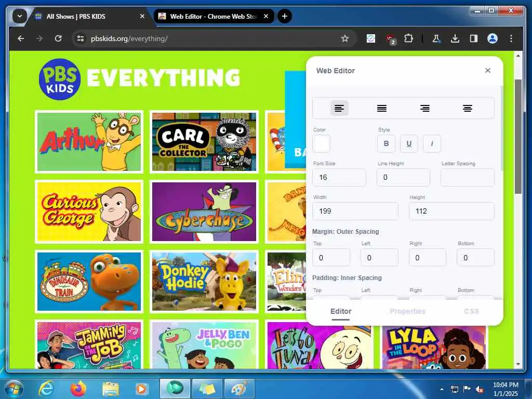Click the PBS KIDS logo
The width and height of the screenshot is (532, 399).
(x=60, y=79)
